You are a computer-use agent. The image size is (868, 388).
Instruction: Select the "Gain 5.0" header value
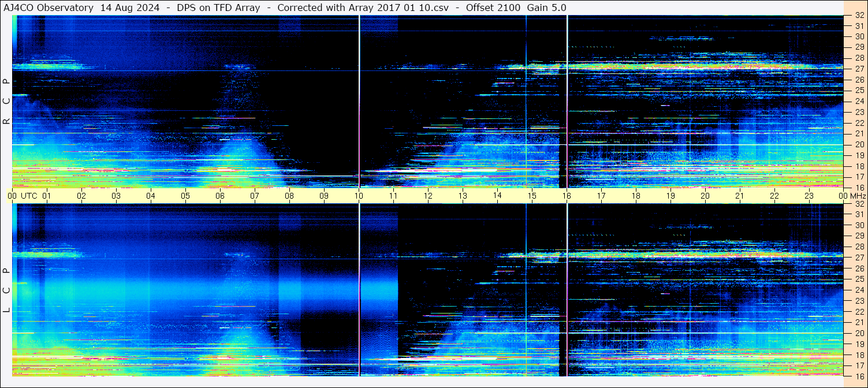pyautogui.click(x=546, y=8)
